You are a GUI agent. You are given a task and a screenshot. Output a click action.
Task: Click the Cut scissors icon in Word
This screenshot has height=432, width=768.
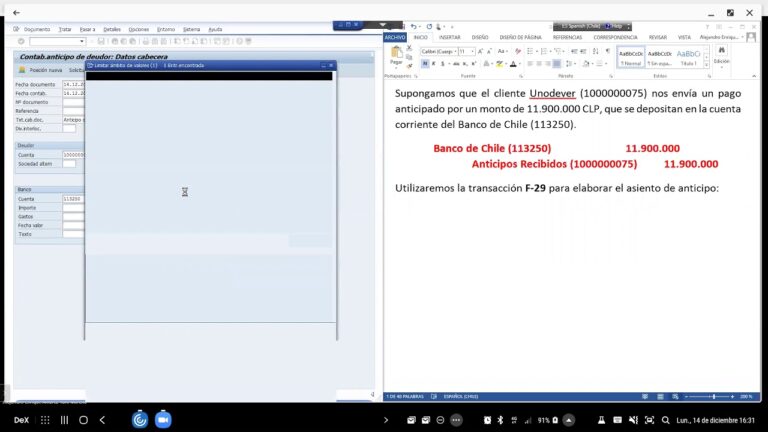(409, 48)
